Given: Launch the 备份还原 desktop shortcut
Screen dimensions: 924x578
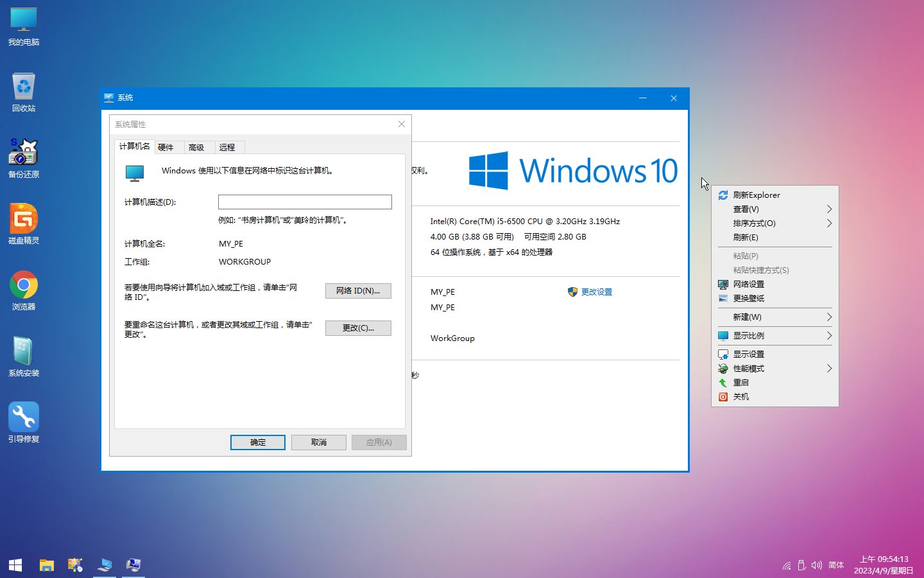Looking at the screenshot, I should coord(24,159).
